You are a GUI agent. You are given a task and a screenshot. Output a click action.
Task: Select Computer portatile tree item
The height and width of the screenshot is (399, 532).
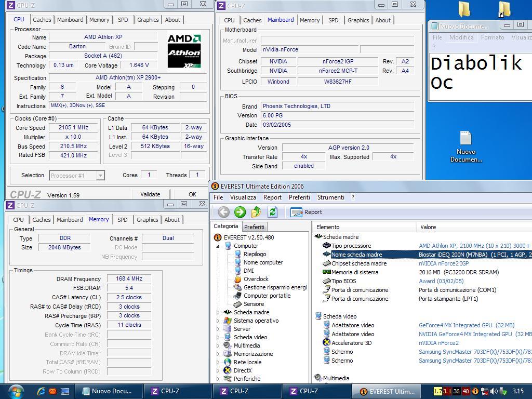coord(267,296)
